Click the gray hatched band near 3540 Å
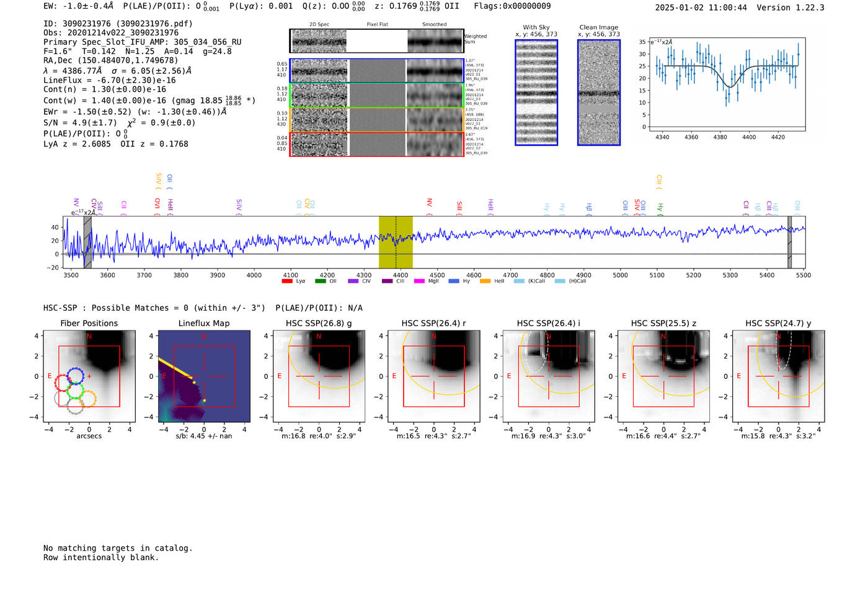This screenshot has height=591, width=868. [87, 242]
